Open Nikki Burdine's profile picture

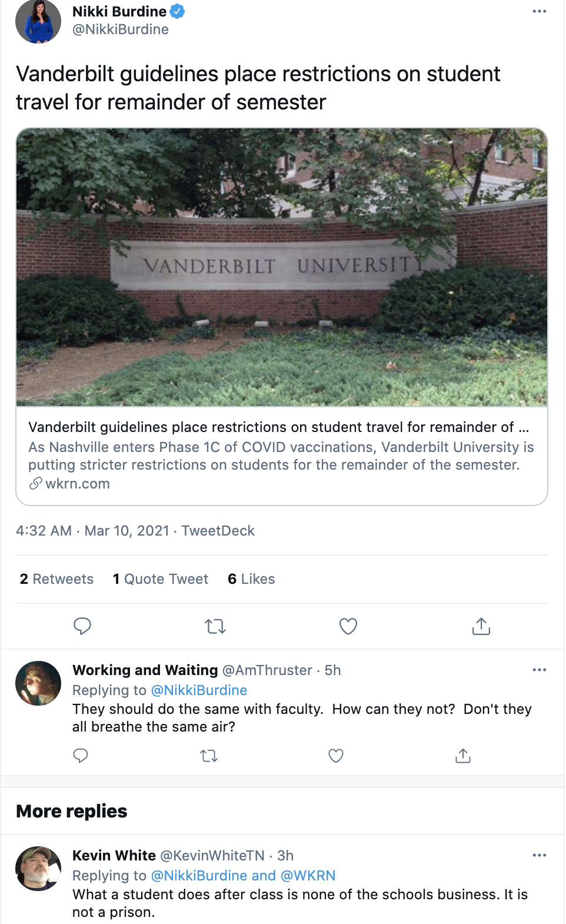(x=38, y=21)
